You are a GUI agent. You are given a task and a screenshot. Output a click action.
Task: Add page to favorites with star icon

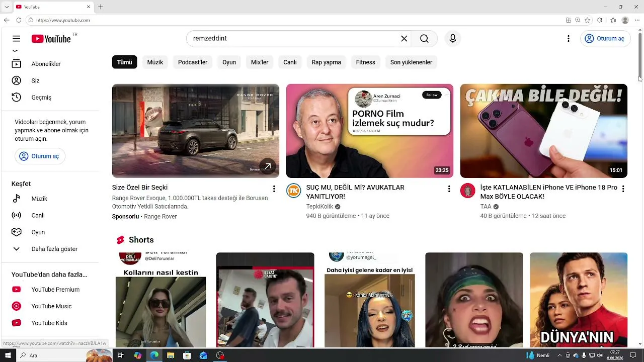coord(587,20)
